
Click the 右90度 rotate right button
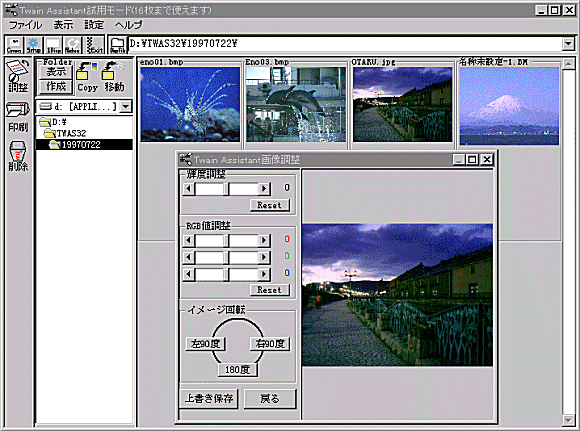pyautogui.click(x=270, y=344)
